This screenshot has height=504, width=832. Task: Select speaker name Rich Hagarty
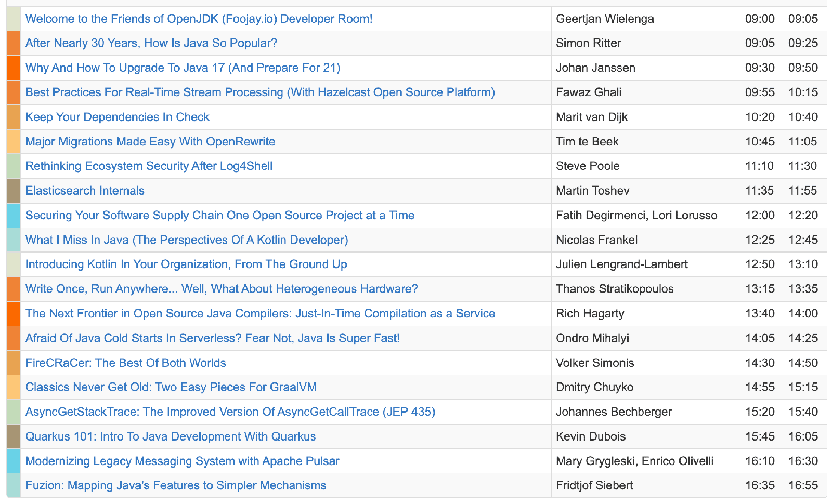[590, 314]
